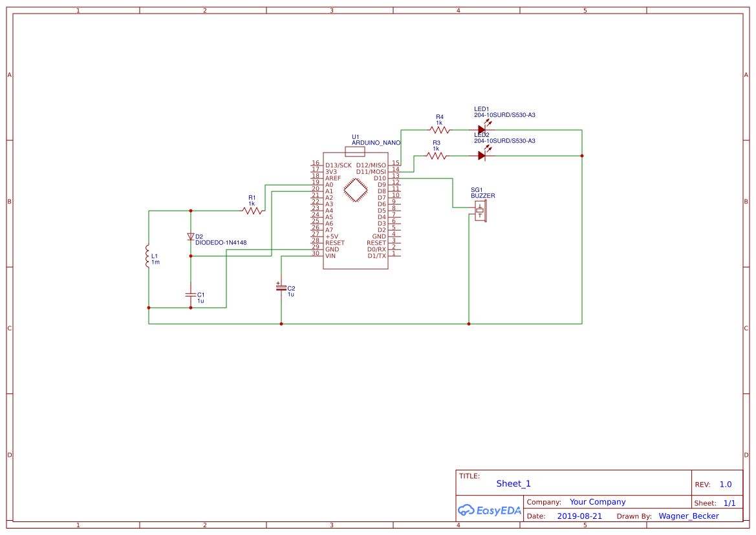
Task: Click the green wire junction near LED2
Action: (x=582, y=155)
